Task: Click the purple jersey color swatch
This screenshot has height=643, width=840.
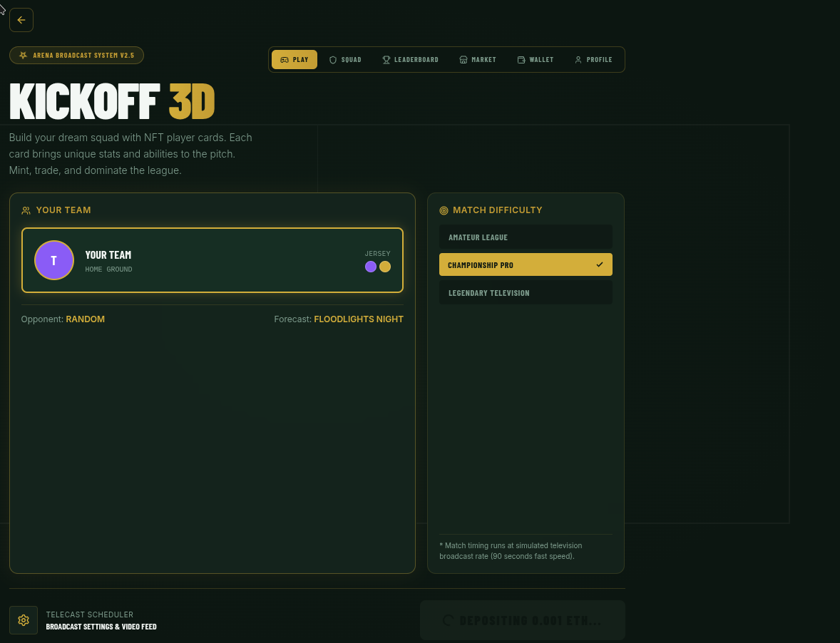Action: click(x=371, y=267)
